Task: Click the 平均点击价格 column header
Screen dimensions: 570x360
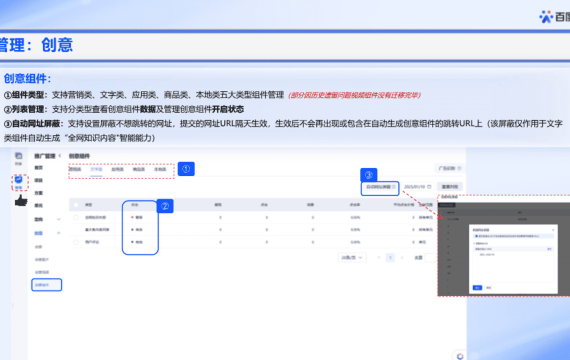Action: pyautogui.click(x=404, y=205)
